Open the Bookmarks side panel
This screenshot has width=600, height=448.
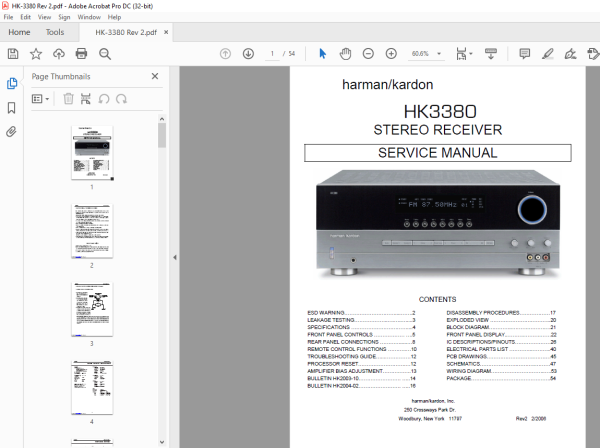point(11,108)
